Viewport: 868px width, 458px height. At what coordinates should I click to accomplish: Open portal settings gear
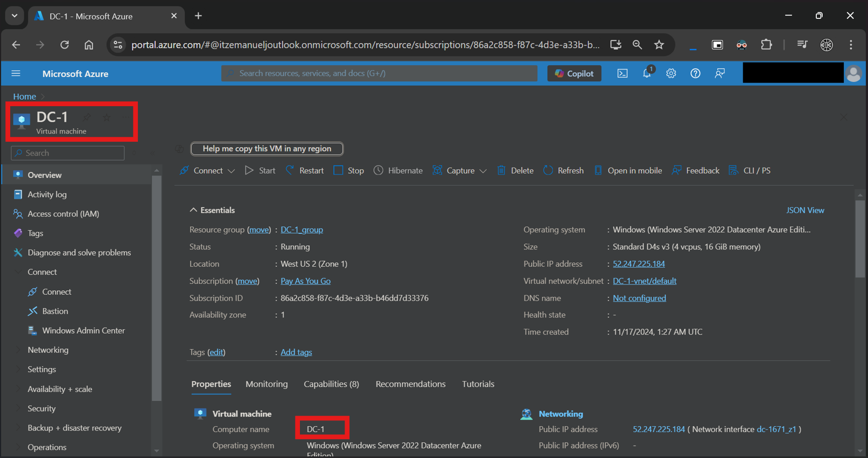point(671,73)
